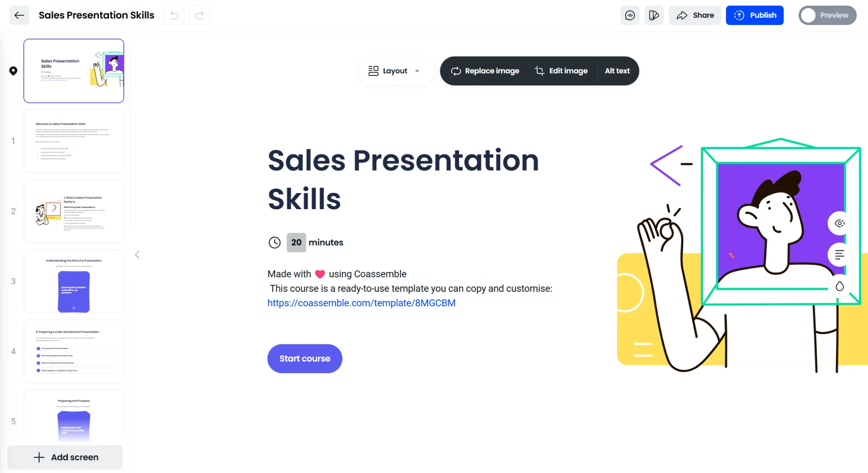Click the ready-to-use template description text
868x473 pixels.
tap(411, 289)
